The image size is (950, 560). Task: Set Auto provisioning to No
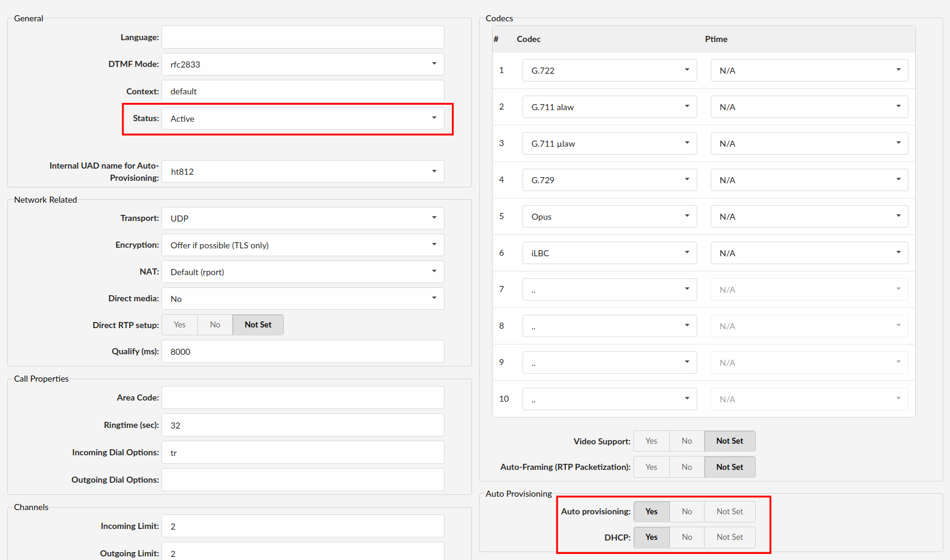(x=687, y=511)
